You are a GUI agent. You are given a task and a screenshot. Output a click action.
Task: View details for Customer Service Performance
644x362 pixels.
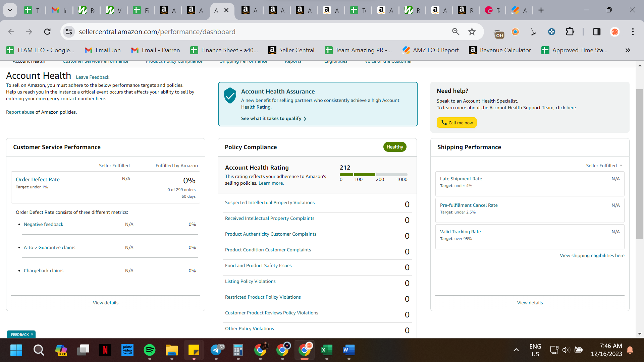click(x=106, y=303)
